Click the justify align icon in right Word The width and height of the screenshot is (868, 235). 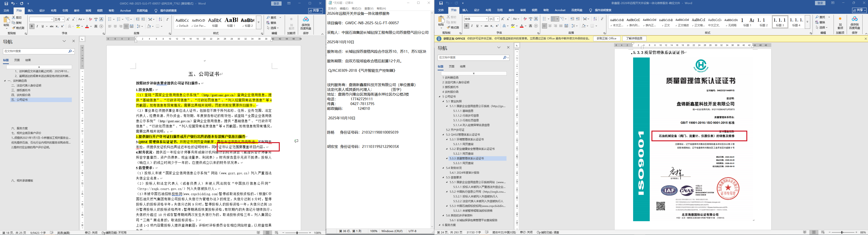tap(561, 26)
